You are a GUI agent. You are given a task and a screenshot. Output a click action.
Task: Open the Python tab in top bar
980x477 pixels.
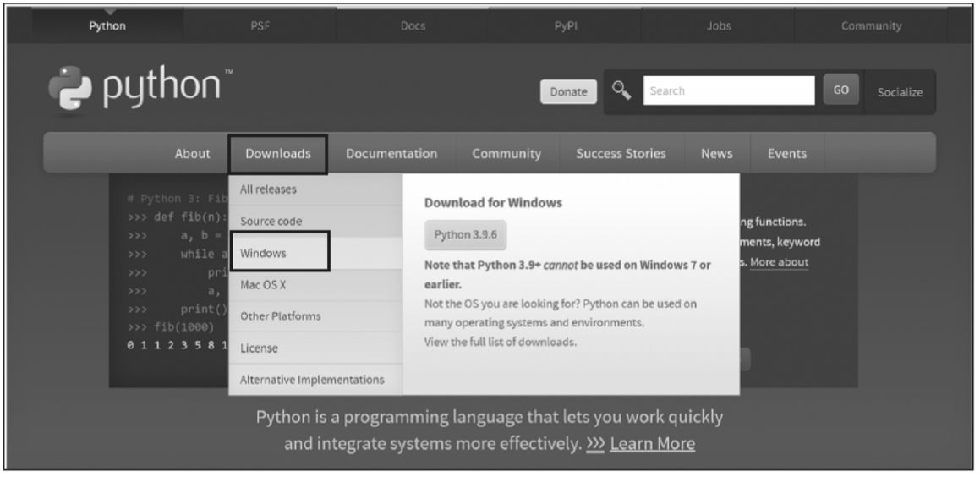[x=107, y=26]
